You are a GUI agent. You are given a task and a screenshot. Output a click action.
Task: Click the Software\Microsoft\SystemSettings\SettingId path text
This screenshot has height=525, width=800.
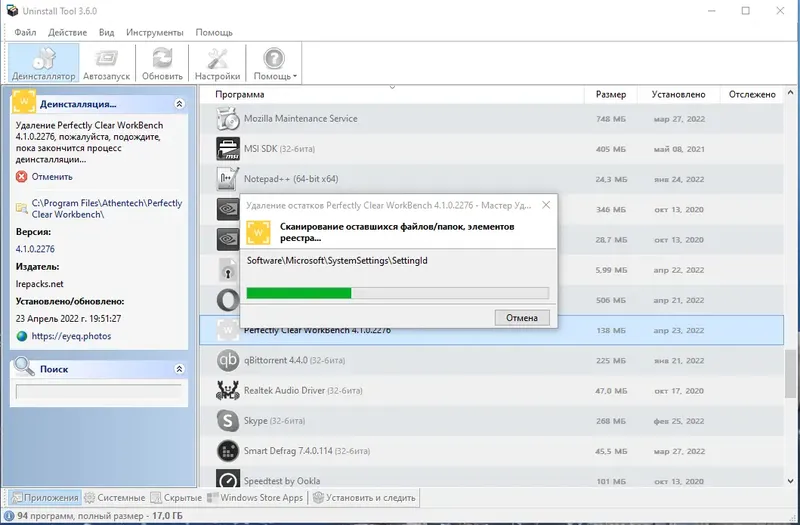click(x=337, y=261)
